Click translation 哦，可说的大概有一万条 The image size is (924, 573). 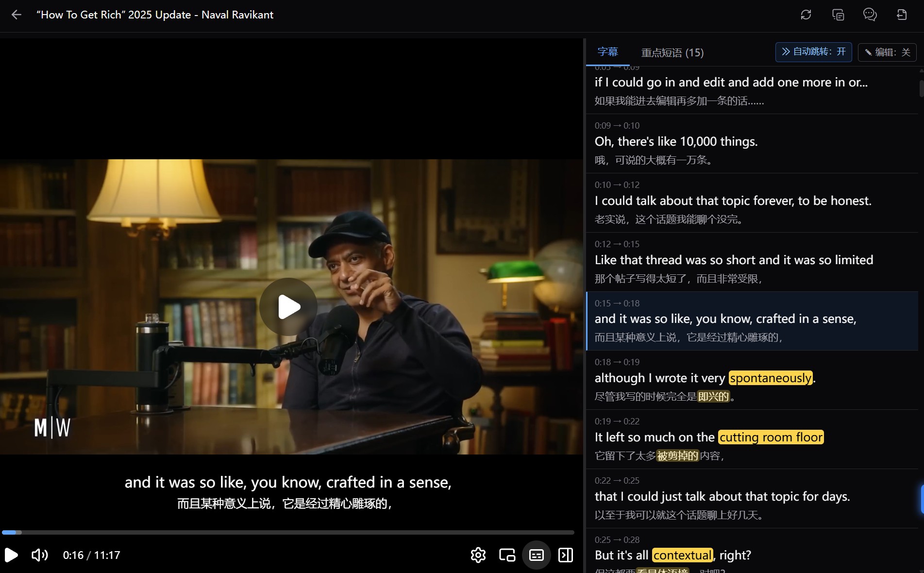click(x=655, y=160)
